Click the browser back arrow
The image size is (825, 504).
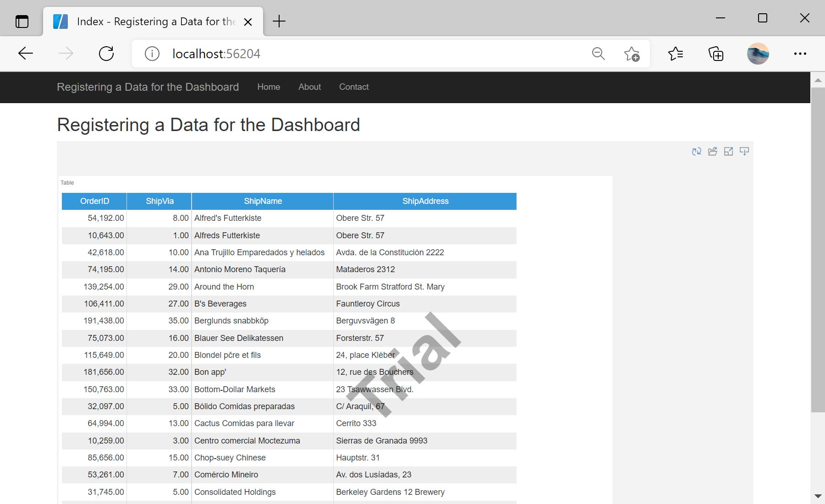click(26, 53)
